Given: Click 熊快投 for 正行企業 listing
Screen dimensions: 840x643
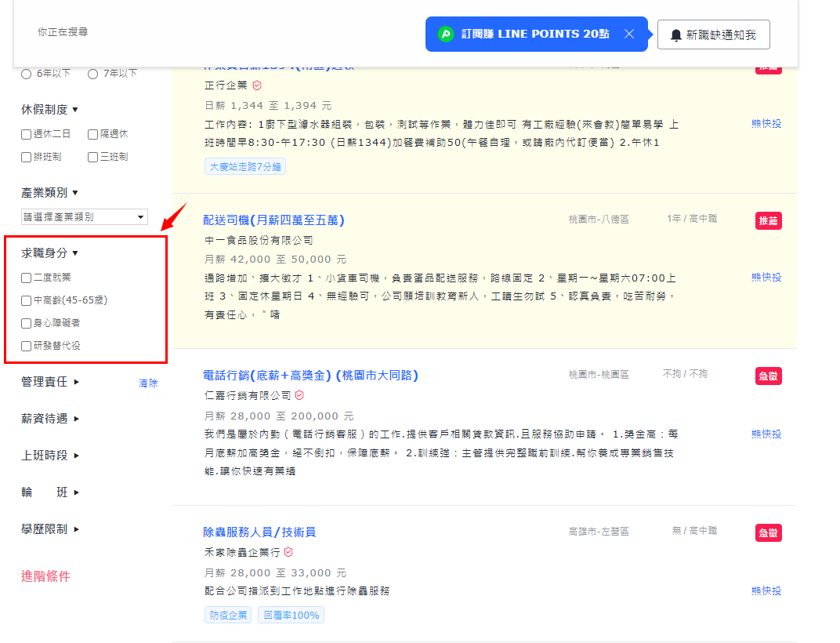Looking at the screenshot, I should [x=766, y=123].
